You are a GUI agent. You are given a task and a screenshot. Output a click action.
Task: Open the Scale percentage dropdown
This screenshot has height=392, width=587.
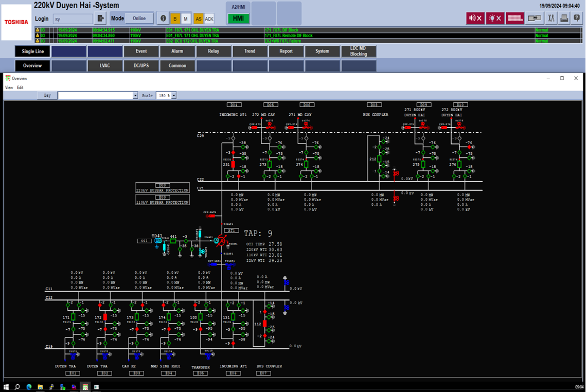pyautogui.click(x=174, y=96)
